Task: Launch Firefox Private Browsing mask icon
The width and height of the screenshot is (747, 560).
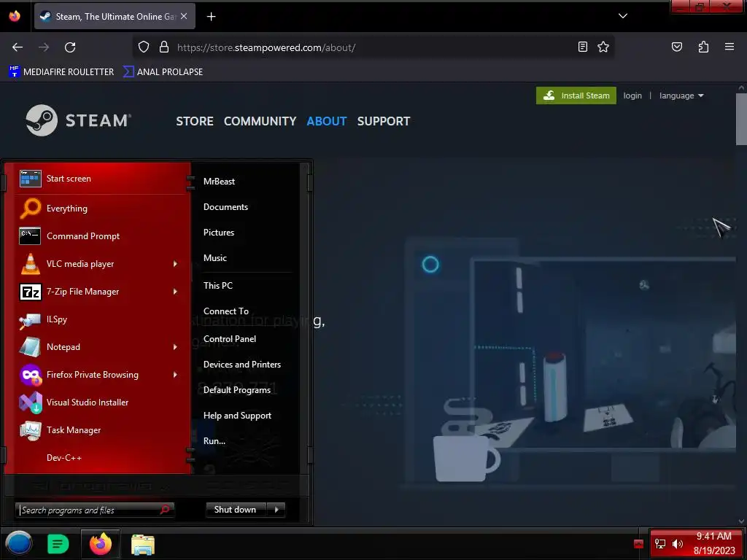Action: click(30, 375)
